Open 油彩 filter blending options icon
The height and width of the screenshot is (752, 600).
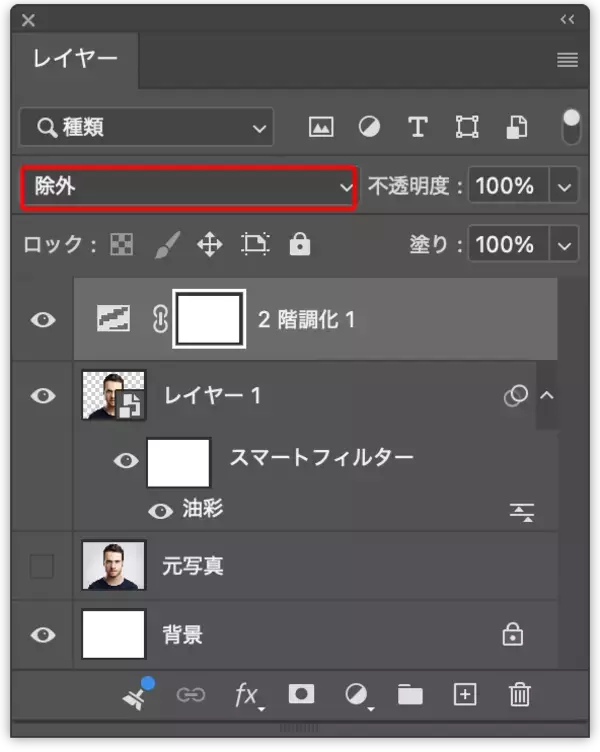pyautogui.click(x=522, y=512)
